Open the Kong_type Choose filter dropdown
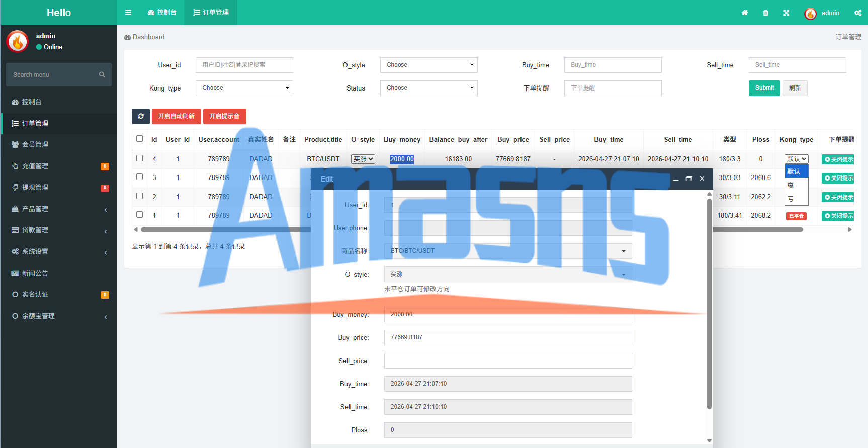This screenshot has width=868, height=448. point(244,88)
